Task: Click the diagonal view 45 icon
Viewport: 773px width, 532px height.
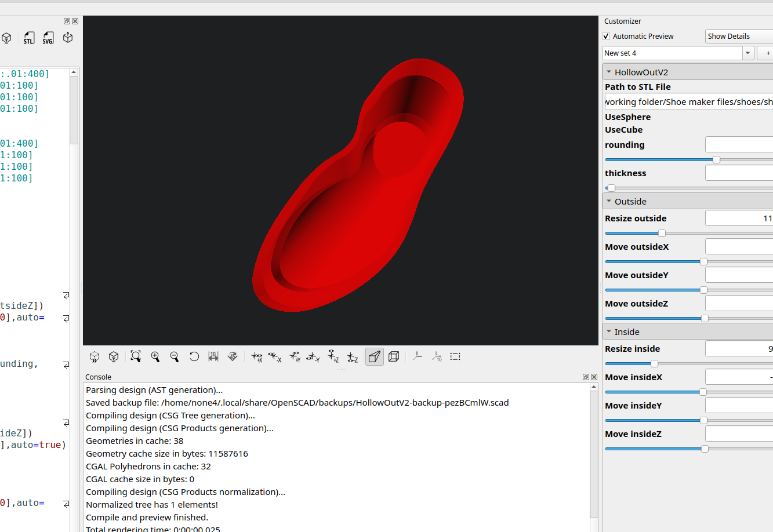Action: coord(233,356)
